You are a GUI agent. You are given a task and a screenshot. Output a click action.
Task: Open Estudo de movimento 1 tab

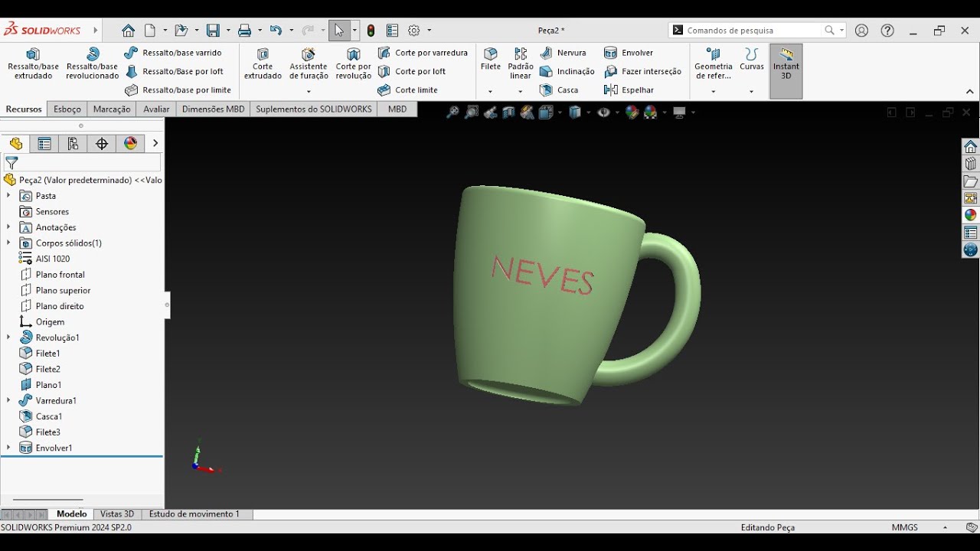(x=194, y=514)
